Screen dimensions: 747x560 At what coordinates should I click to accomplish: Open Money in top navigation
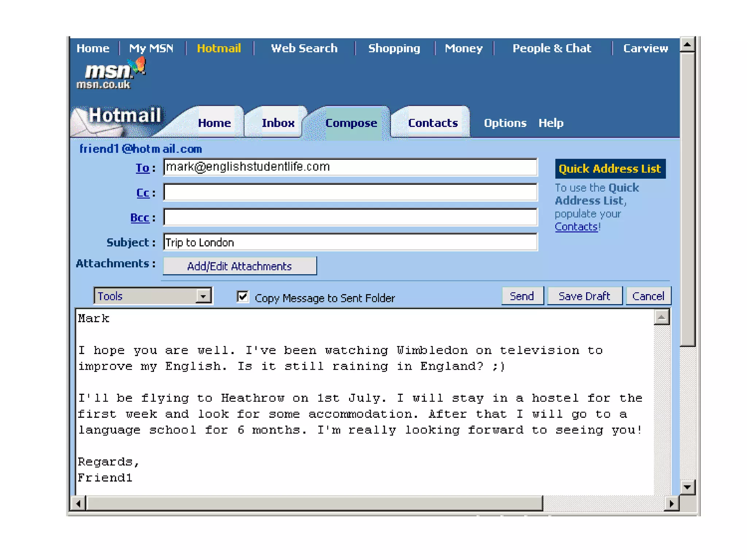(464, 48)
